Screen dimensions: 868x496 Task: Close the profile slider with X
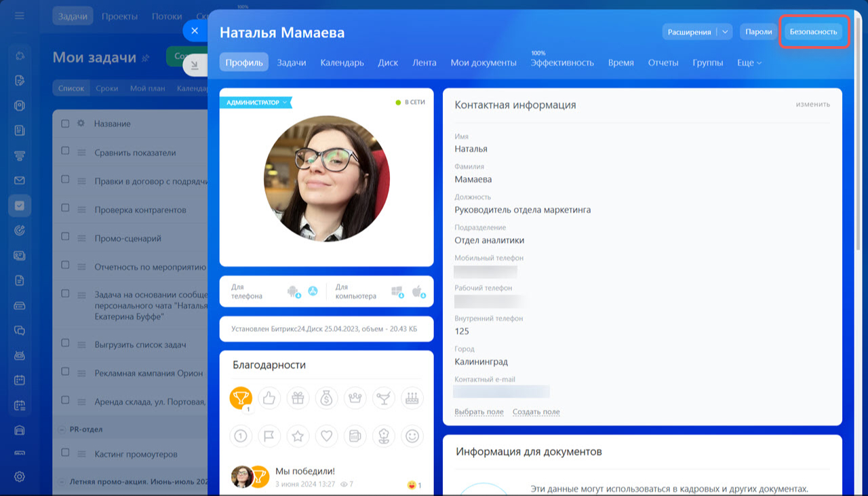pos(195,31)
